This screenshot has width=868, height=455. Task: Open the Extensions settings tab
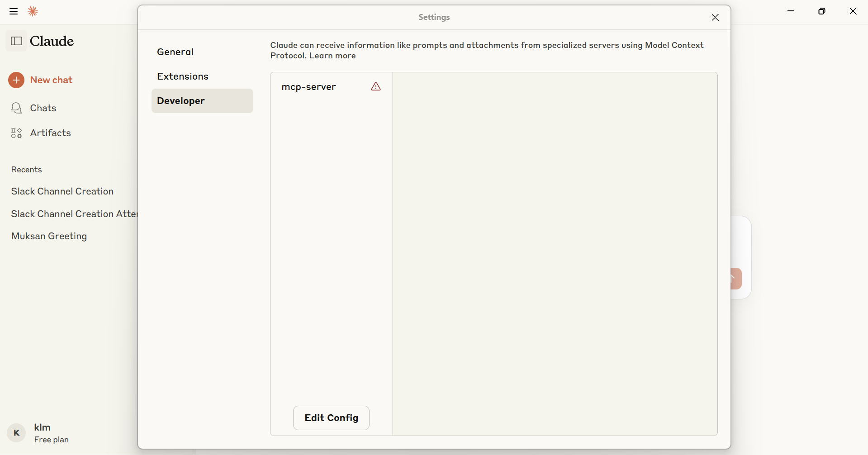[202, 76]
